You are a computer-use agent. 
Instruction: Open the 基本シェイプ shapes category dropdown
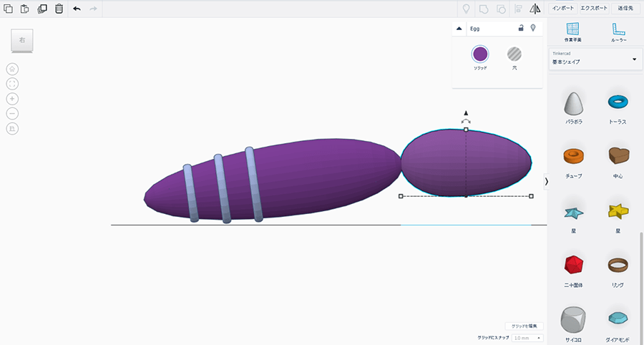click(x=595, y=59)
